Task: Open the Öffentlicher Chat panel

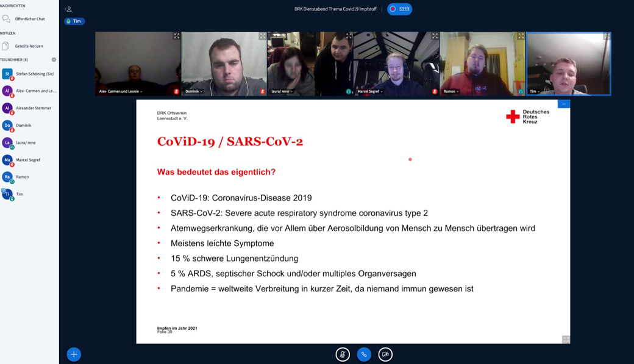Action: 29,19
